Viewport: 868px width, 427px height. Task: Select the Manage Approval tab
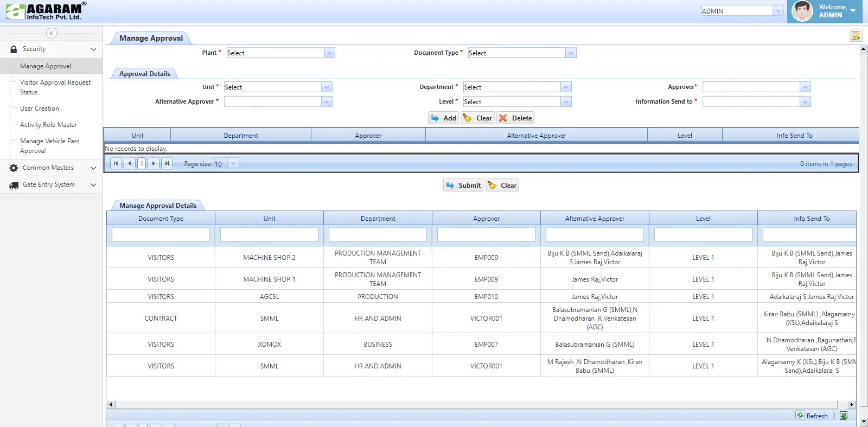coord(151,38)
